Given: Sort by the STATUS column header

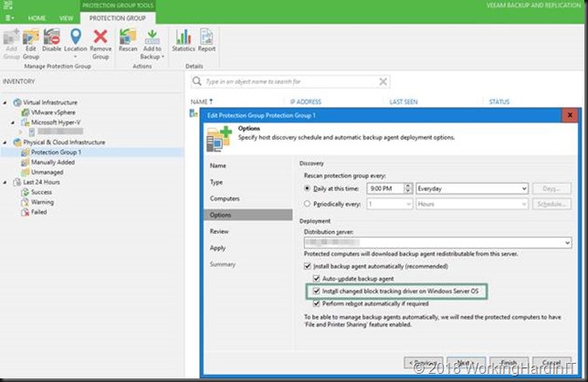Looking at the screenshot, I should tap(499, 101).
